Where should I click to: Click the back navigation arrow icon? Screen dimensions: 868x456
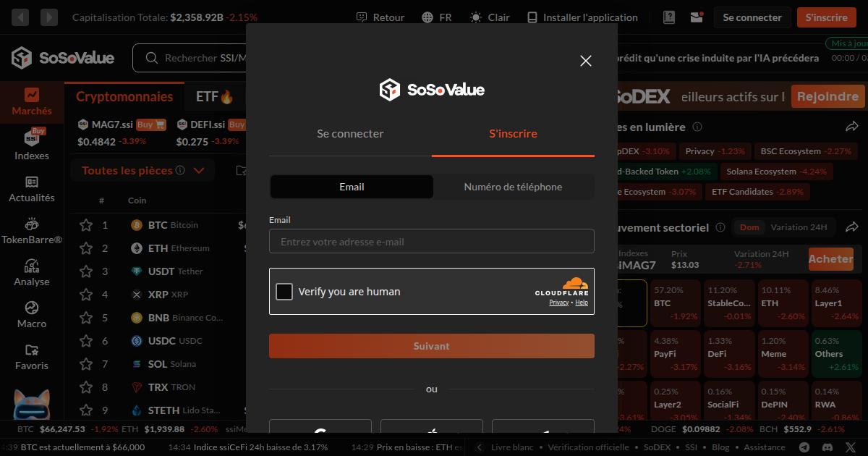(20, 17)
